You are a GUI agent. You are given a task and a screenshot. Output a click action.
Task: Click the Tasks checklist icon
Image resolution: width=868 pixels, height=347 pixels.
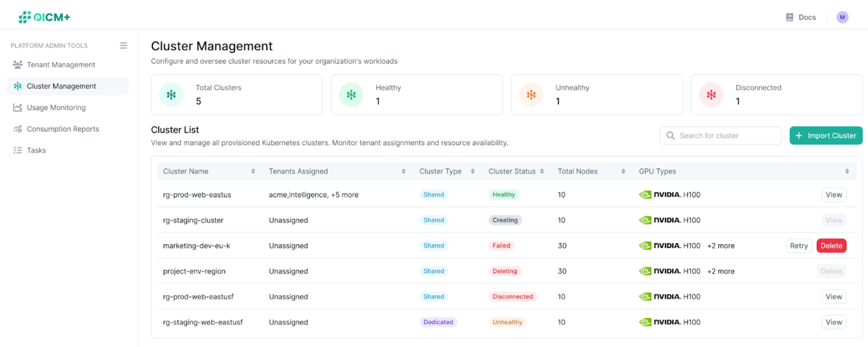tap(17, 150)
